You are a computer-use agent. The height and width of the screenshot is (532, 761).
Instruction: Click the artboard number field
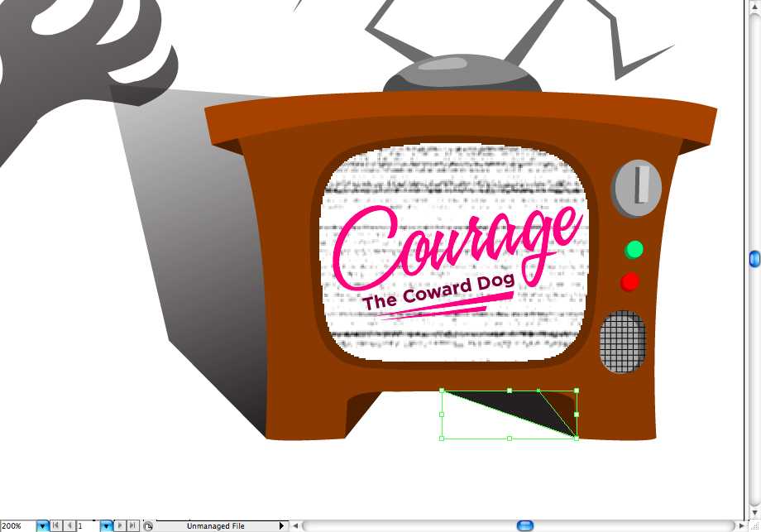[88, 525]
